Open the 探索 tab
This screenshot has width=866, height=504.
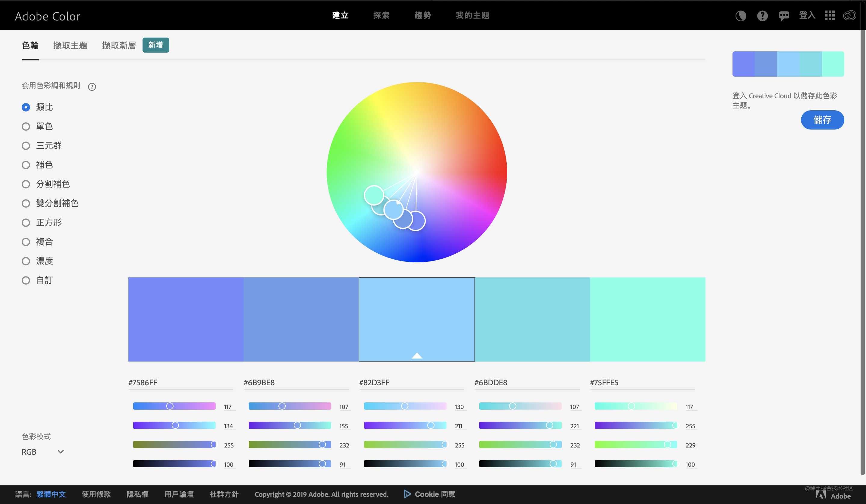tap(382, 15)
